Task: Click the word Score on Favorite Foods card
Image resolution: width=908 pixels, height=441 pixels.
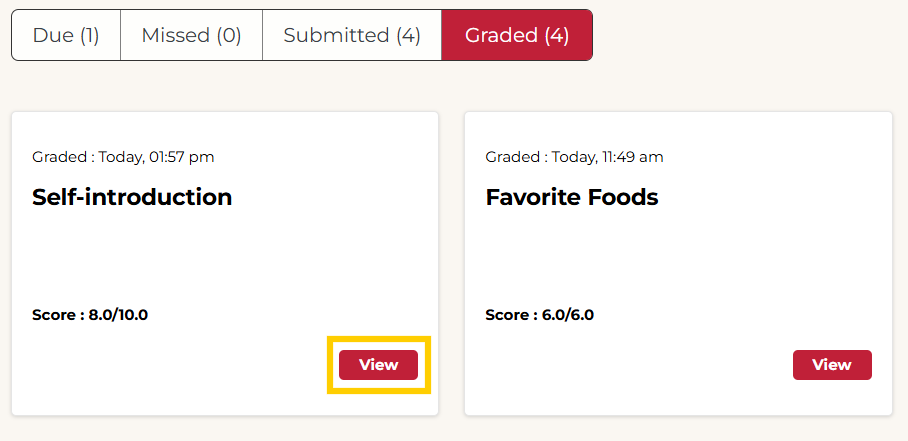Action: 508,315
